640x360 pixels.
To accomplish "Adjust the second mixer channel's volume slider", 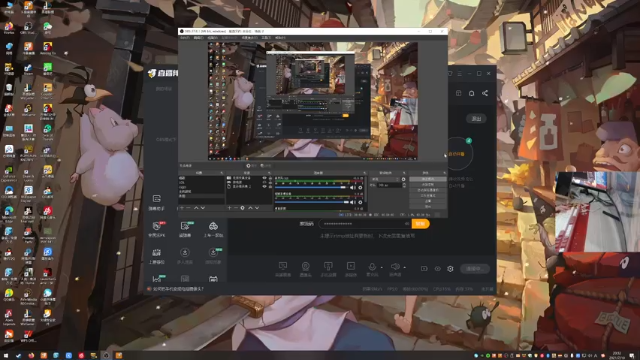I will [311, 202].
